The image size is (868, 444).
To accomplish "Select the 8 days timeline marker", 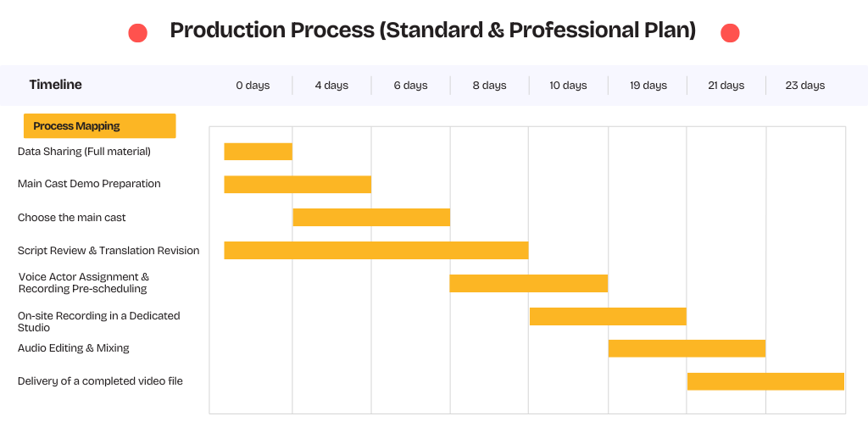I will 489,86.
